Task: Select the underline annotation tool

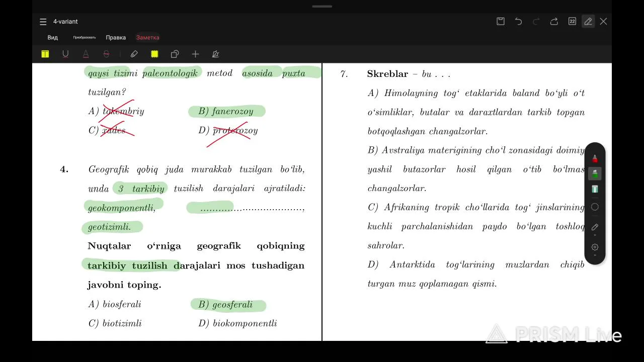Action: coord(65,54)
